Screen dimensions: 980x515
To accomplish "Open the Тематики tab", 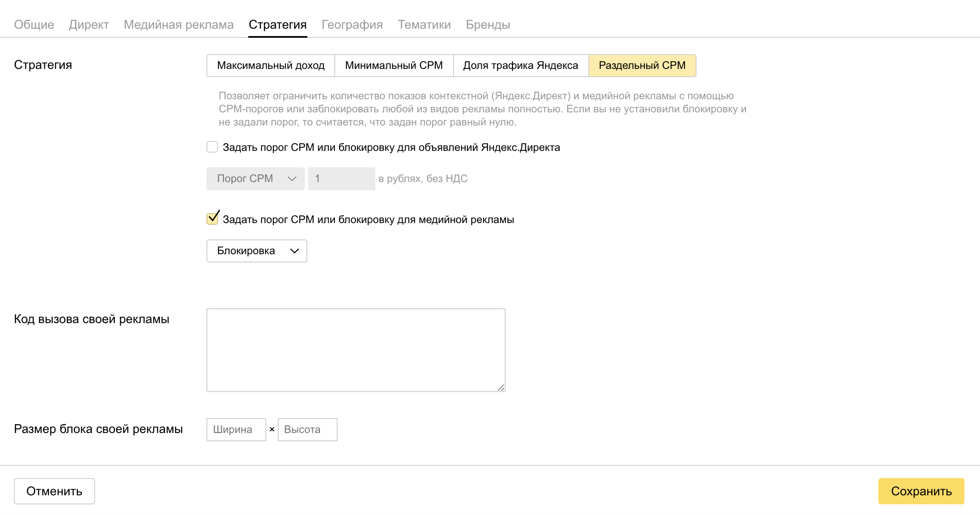I will (x=424, y=25).
